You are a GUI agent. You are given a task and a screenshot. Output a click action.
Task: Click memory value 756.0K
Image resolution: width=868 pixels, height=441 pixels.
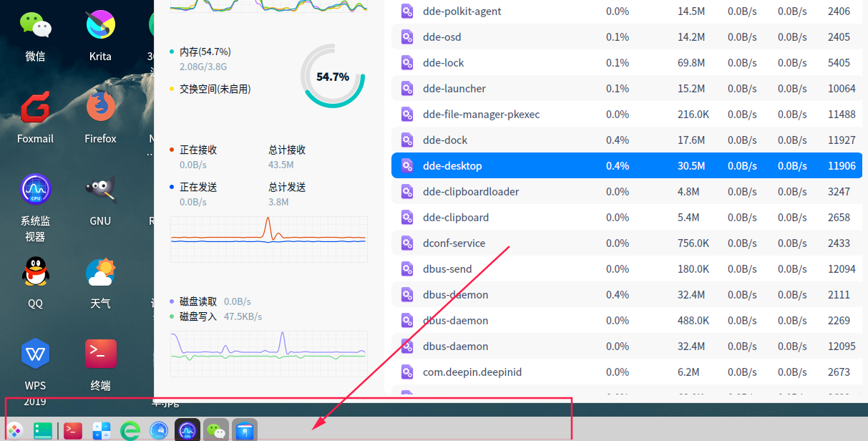coord(693,243)
